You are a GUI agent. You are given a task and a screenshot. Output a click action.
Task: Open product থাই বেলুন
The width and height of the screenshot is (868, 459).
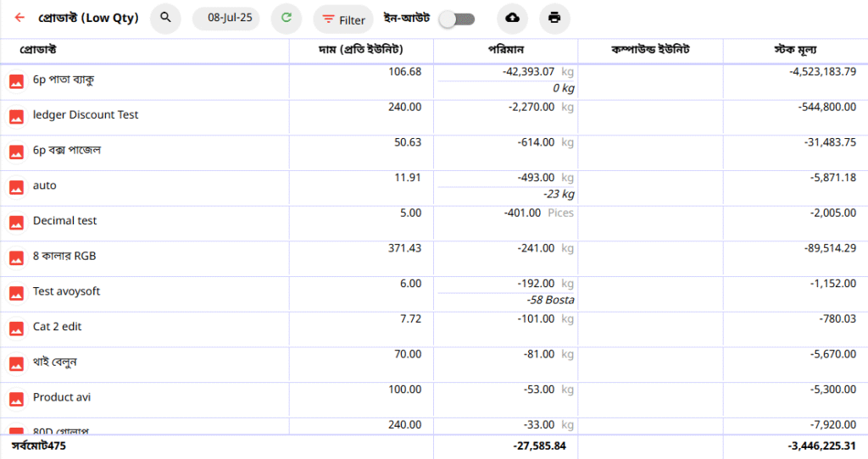click(x=54, y=362)
